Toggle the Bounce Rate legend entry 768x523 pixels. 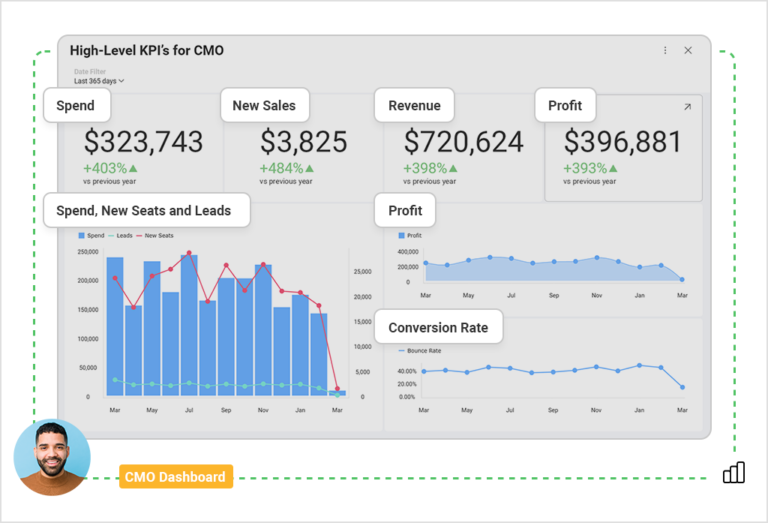pos(420,351)
